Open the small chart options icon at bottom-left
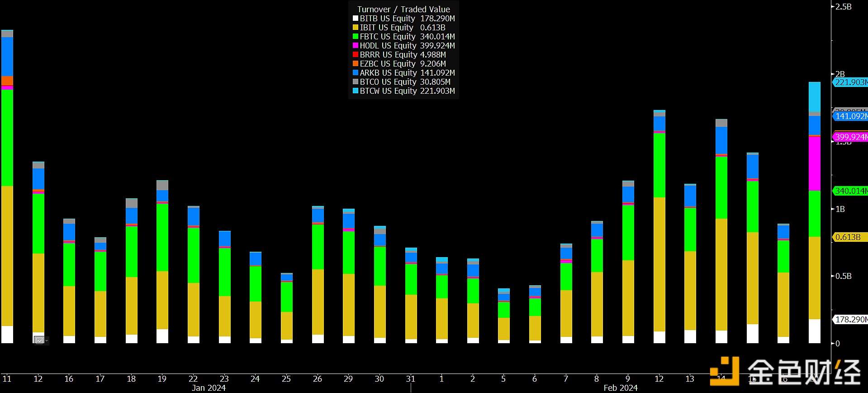This screenshot has width=868, height=393. [x=39, y=340]
